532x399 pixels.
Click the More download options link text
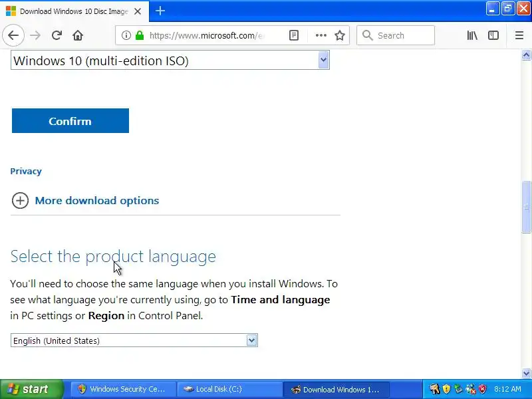97,201
